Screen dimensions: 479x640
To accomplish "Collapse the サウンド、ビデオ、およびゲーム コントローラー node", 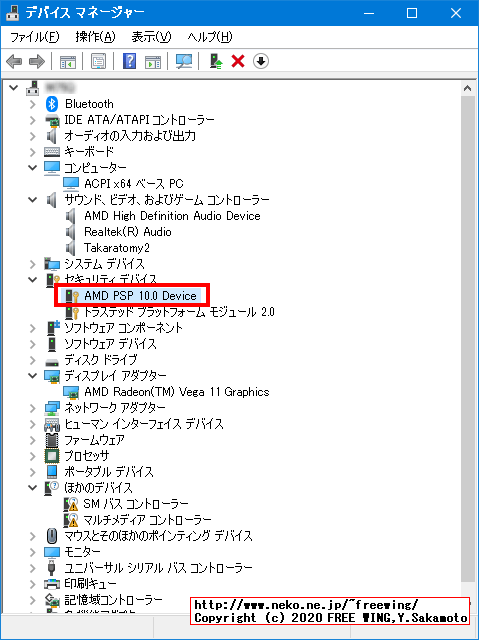I will pyautogui.click(x=33, y=200).
